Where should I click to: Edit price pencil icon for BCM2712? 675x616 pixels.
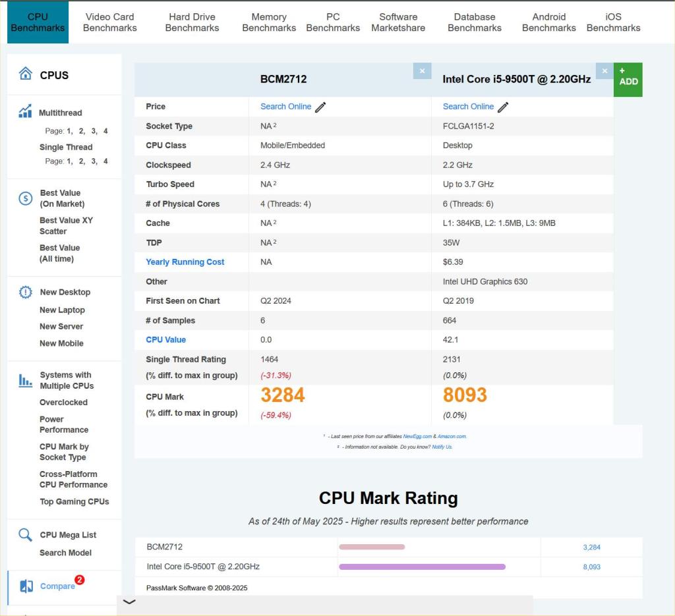(320, 107)
